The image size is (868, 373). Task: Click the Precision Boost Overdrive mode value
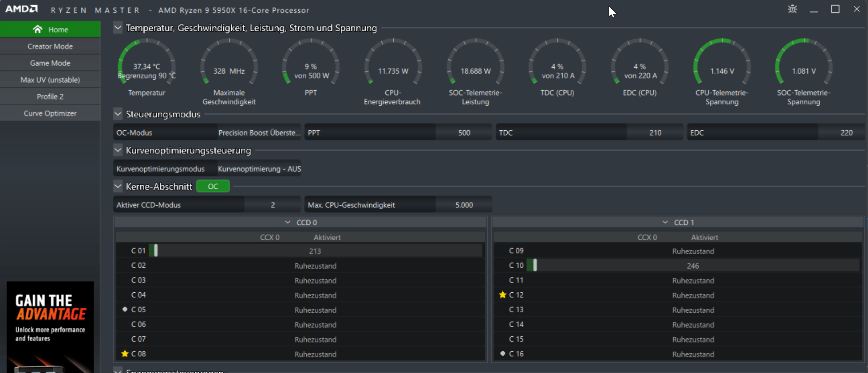[x=259, y=133]
